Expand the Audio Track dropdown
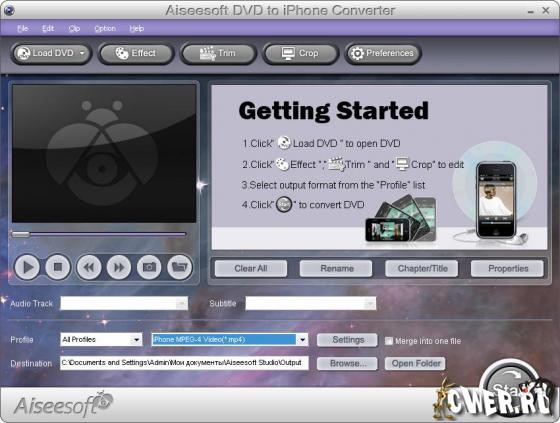This screenshot has width=560, height=423. click(182, 304)
